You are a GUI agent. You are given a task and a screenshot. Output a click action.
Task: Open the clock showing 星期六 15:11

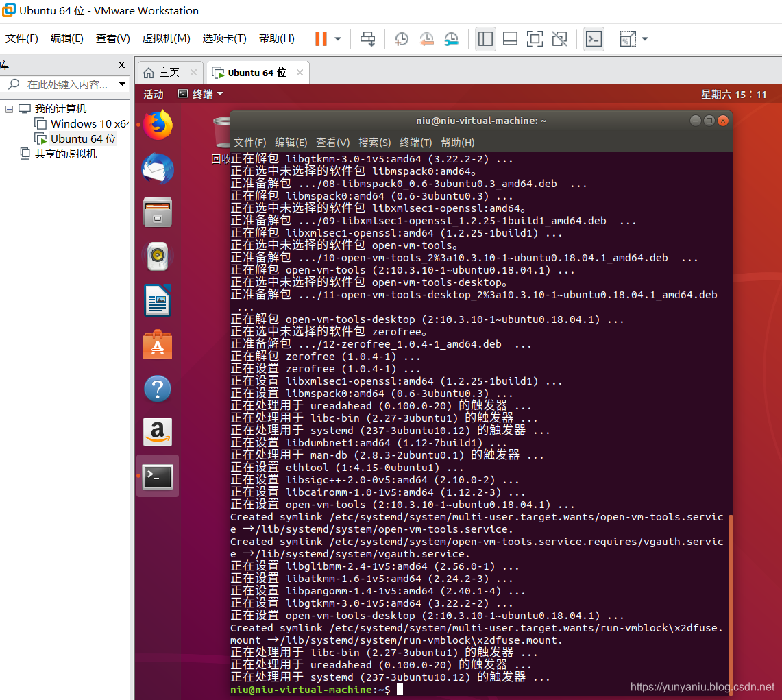[733, 95]
